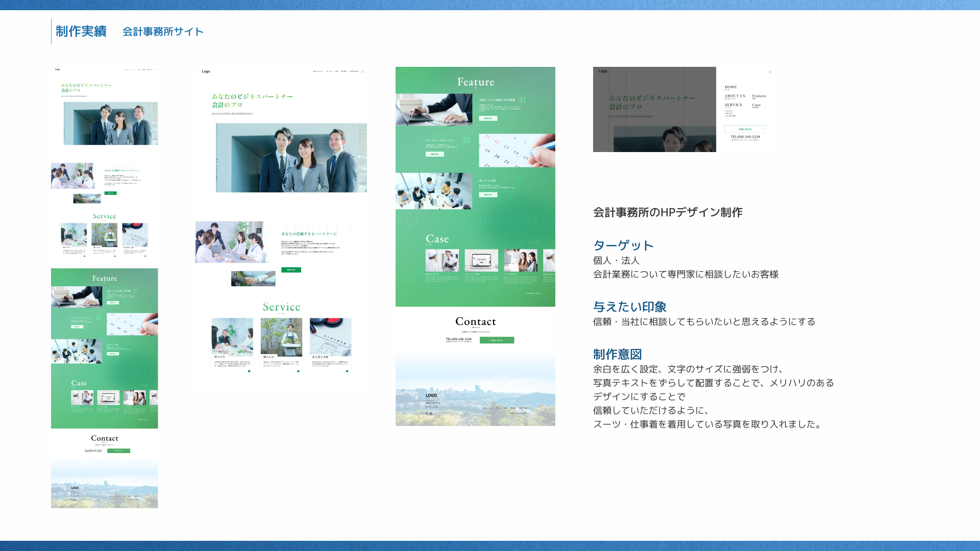Click the white detail button under feature 01
This screenshot has height=551, width=980.
click(x=488, y=118)
